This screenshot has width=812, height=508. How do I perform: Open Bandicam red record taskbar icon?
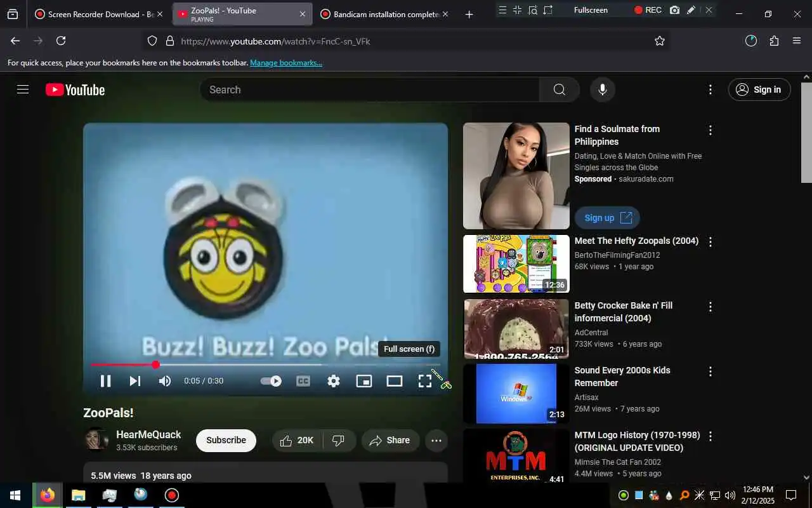[x=172, y=495]
